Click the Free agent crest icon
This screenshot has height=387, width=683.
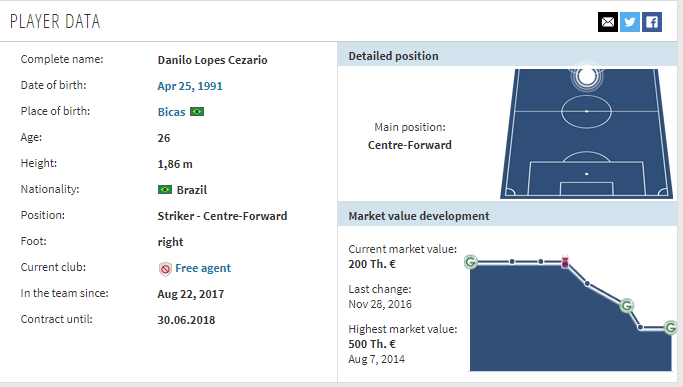(x=165, y=269)
